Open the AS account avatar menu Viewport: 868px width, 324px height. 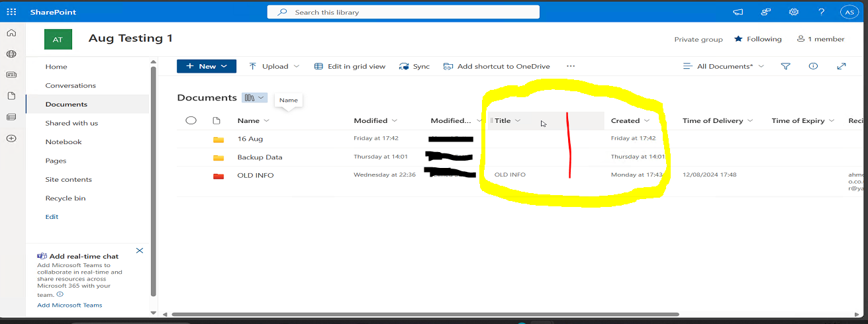click(849, 12)
